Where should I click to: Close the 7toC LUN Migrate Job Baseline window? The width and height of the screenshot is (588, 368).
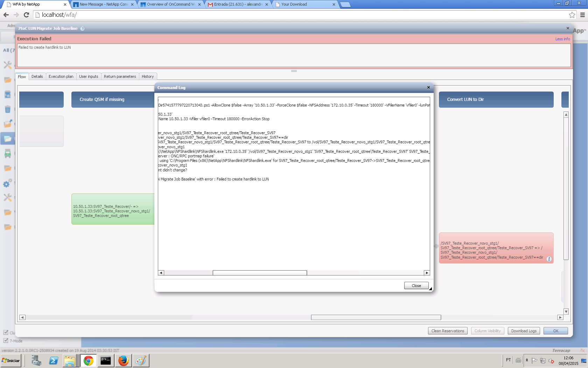568,28
